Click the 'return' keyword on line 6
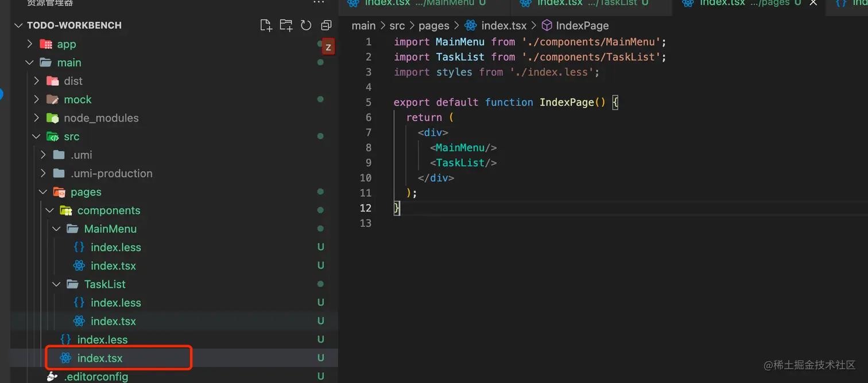The height and width of the screenshot is (383, 868). pyautogui.click(x=424, y=118)
